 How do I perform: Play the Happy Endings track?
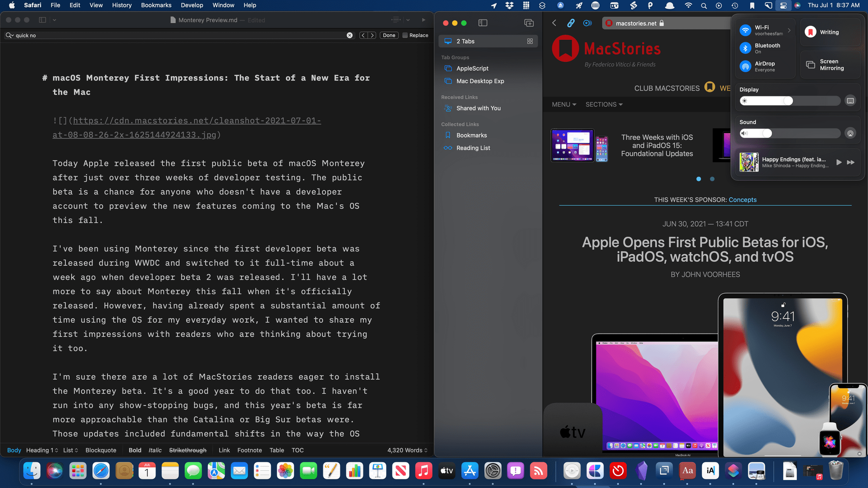839,162
